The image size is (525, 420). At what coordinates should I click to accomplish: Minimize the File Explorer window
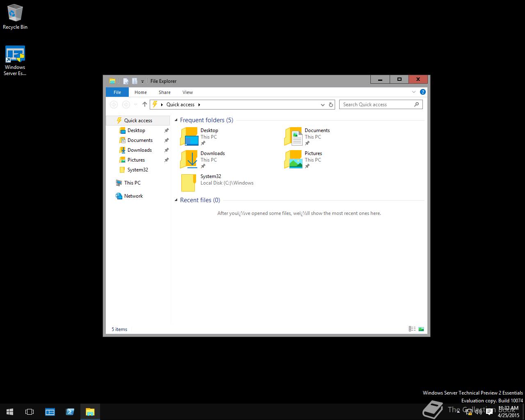pos(380,80)
